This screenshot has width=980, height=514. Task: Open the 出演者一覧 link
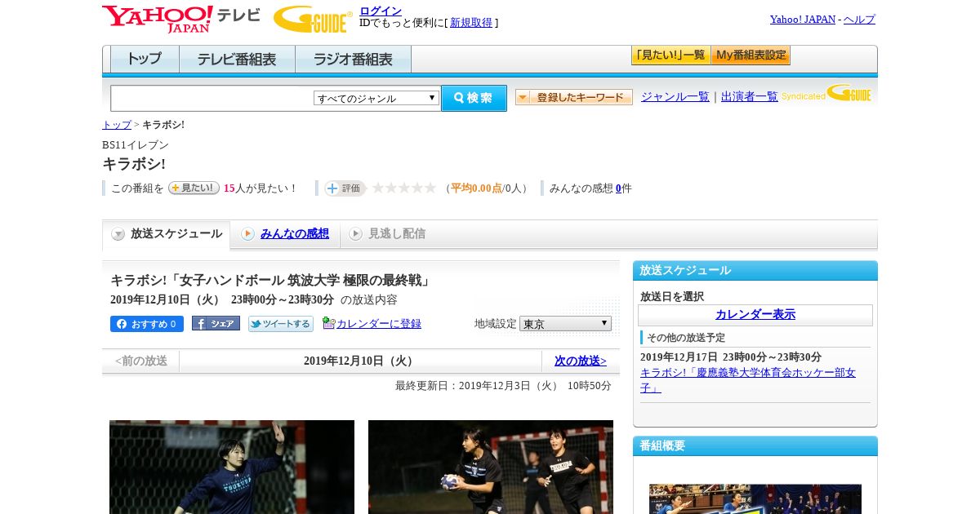[750, 96]
